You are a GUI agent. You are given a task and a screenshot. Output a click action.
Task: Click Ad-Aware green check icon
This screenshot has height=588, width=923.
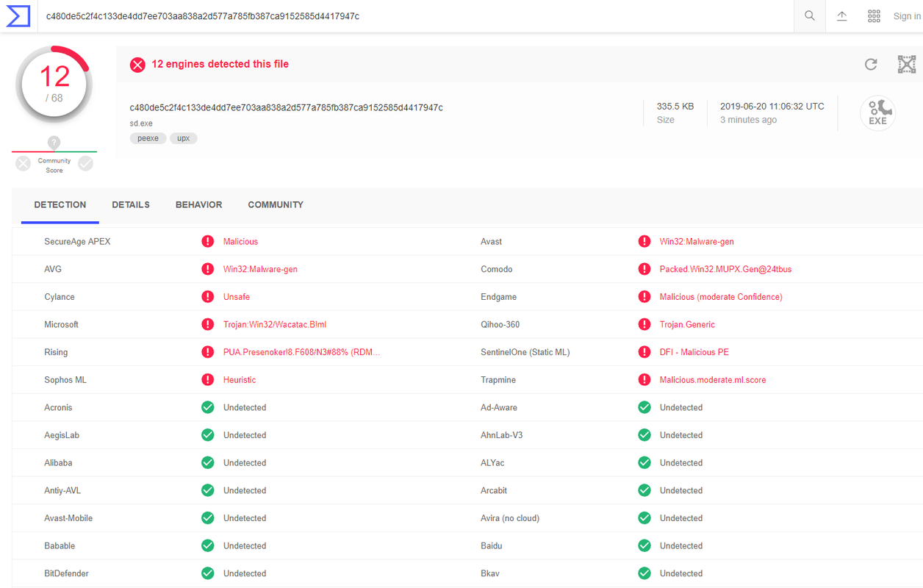pyautogui.click(x=644, y=407)
